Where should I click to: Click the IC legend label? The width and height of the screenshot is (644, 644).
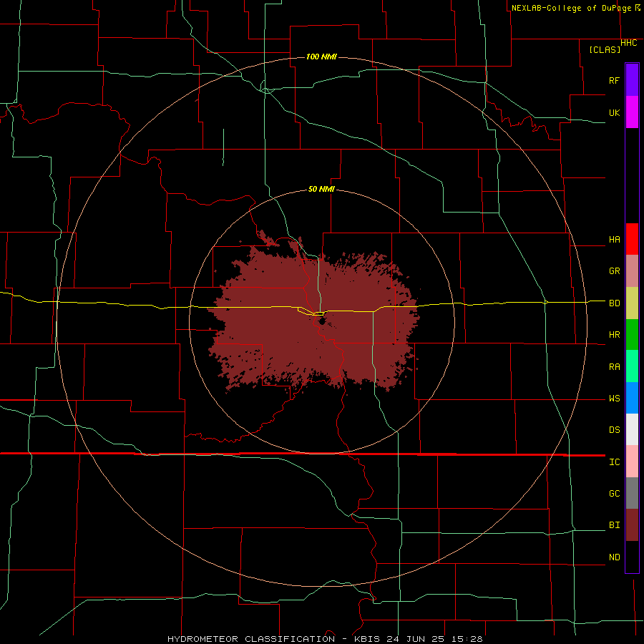(614, 462)
